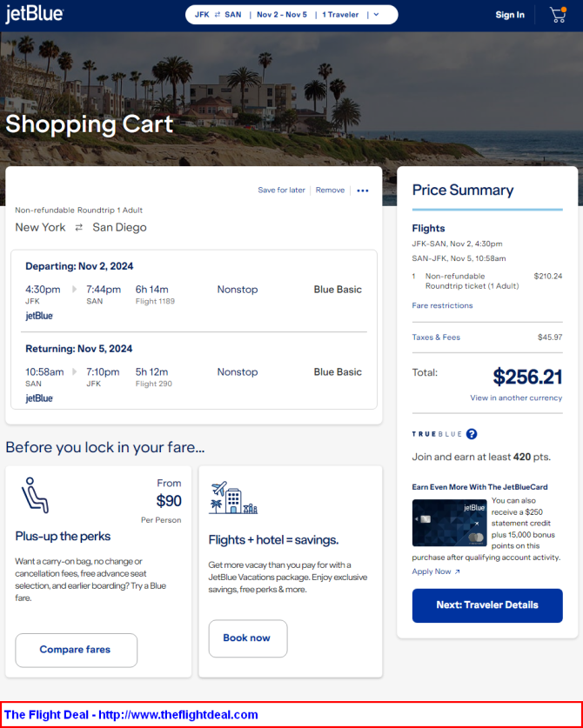Click Next: Traveler Details button
The height and width of the screenshot is (728, 583).
487,605
